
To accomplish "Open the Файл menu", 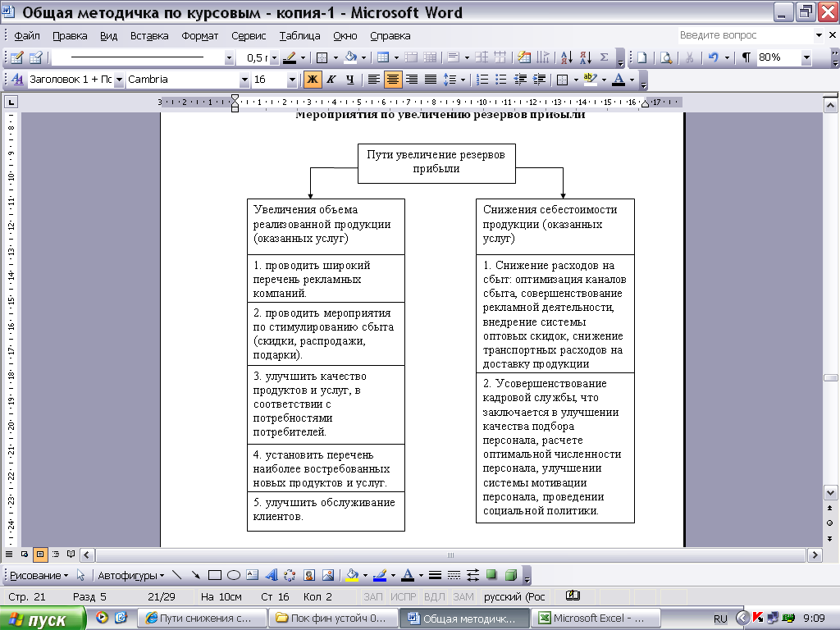I will (x=27, y=36).
